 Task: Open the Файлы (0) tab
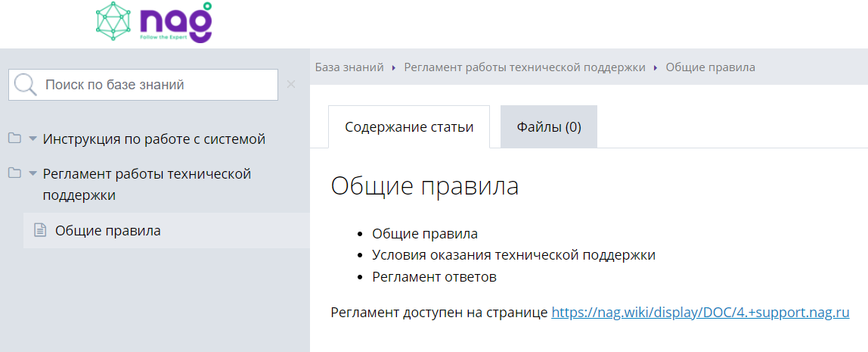549,127
